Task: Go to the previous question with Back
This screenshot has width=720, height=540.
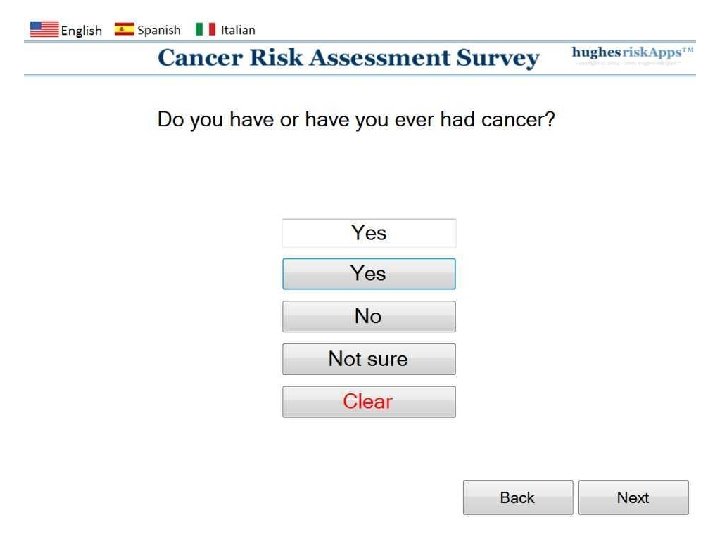Action: [517, 497]
